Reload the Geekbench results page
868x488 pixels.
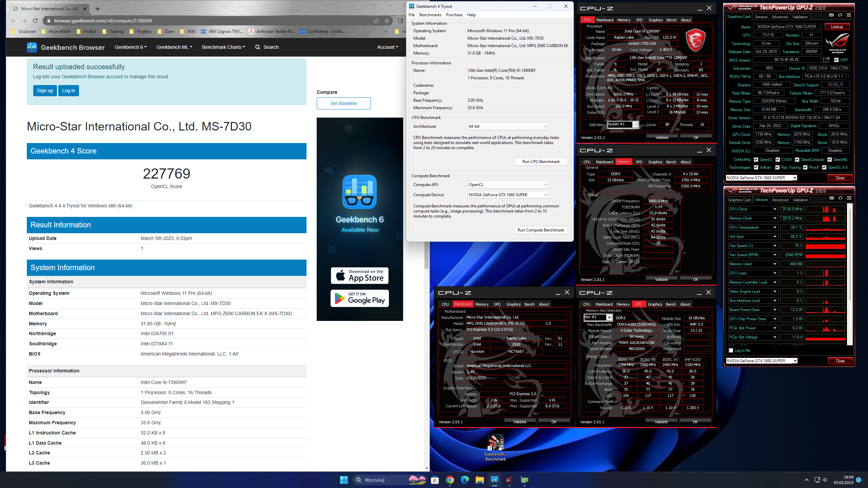click(x=35, y=21)
